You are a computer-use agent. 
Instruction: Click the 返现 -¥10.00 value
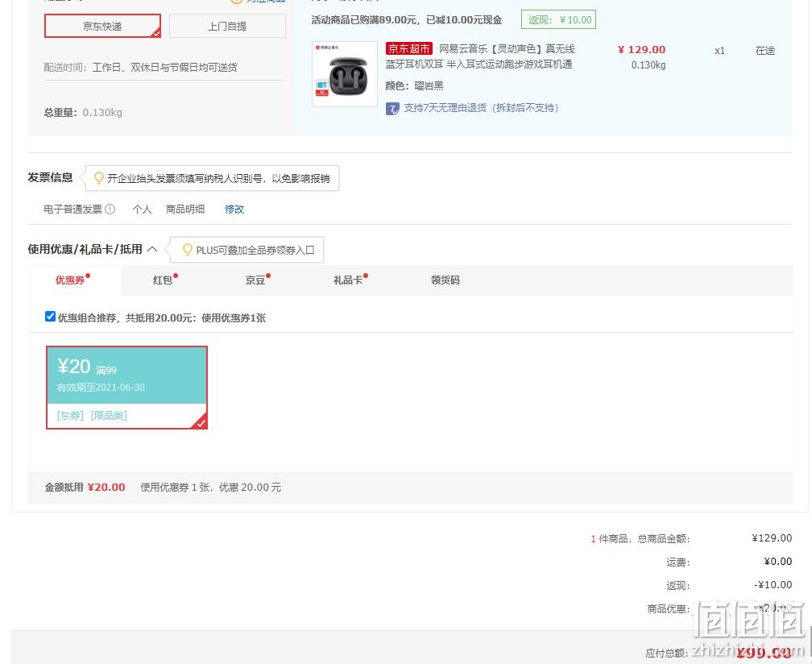click(x=773, y=585)
